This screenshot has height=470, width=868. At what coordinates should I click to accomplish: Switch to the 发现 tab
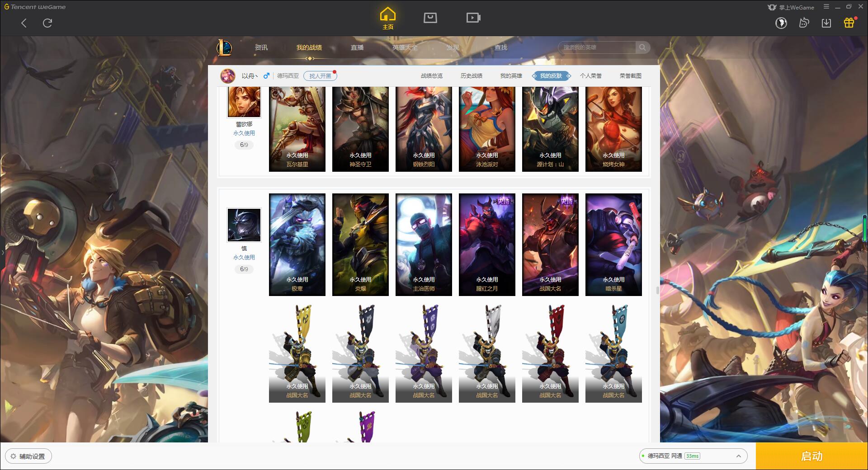point(453,47)
